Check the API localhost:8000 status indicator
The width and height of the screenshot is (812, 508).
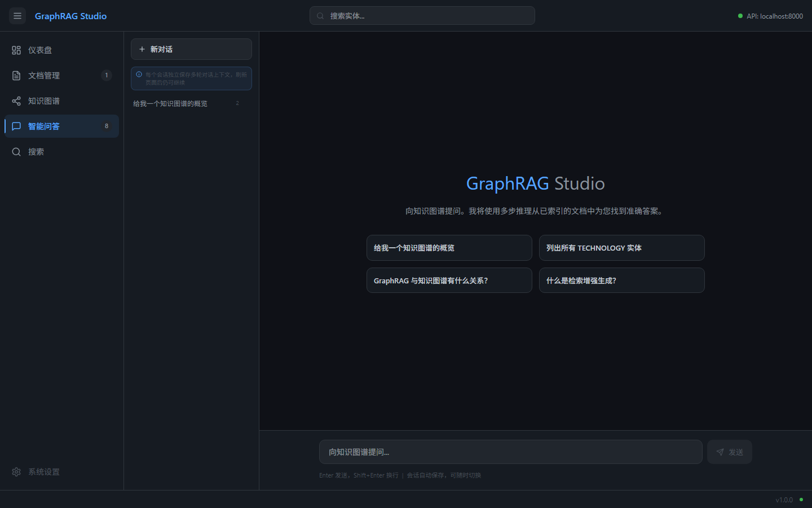click(770, 16)
